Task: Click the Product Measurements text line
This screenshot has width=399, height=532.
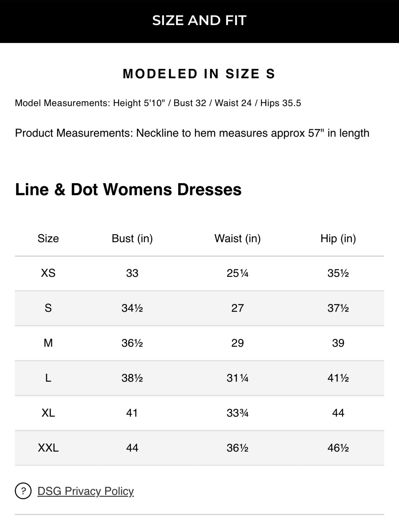Action: [x=192, y=133]
